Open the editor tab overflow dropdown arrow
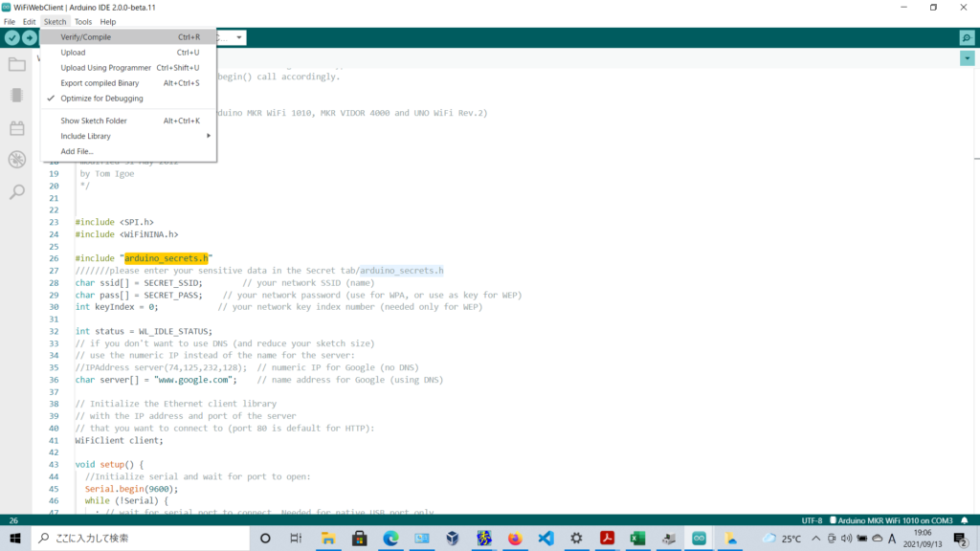The image size is (980, 551). click(967, 58)
